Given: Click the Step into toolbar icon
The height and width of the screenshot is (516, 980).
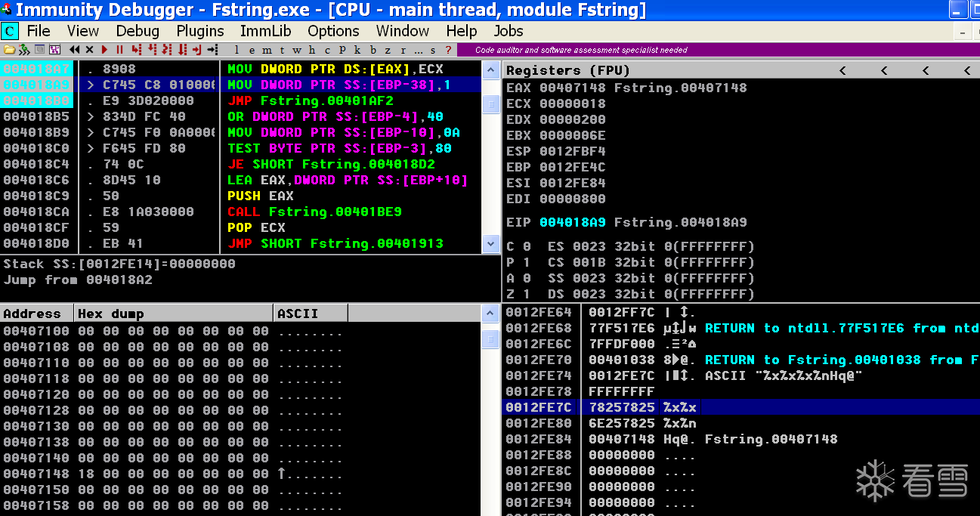Looking at the screenshot, I should pyautogui.click(x=136, y=50).
